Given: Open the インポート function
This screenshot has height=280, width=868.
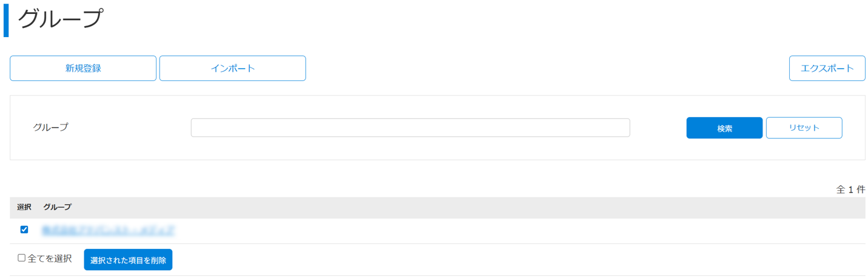Looking at the screenshot, I should 232,68.
